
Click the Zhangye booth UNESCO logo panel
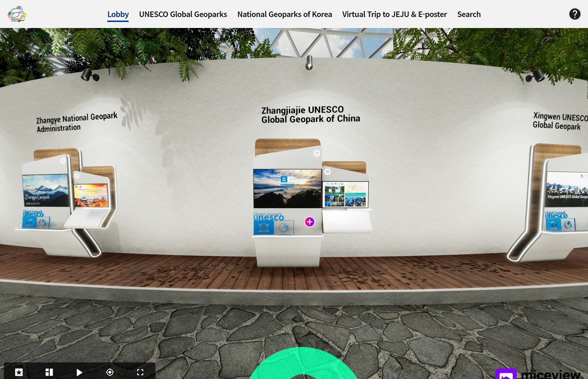click(x=36, y=219)
